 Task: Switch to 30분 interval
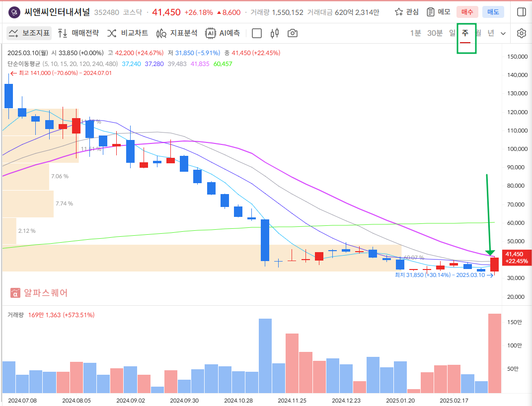pyautogui.click(x=435, y=33)
